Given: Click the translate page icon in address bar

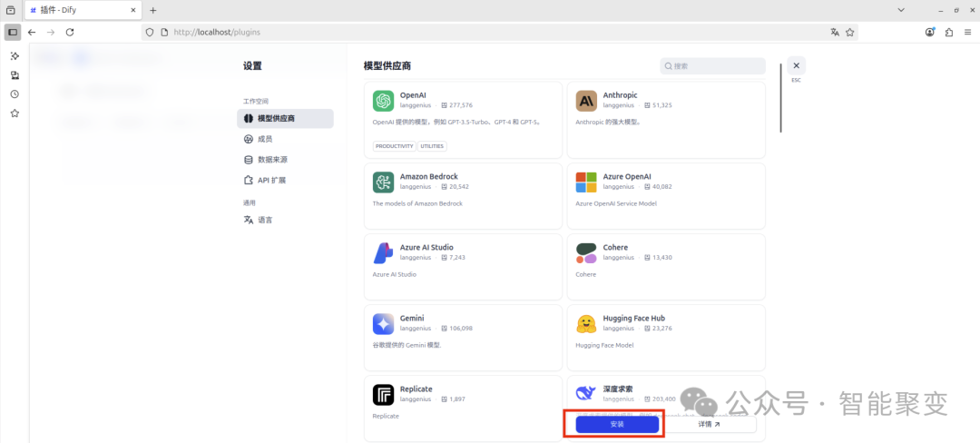Looking at the screenshot, I should coord(835,33).
